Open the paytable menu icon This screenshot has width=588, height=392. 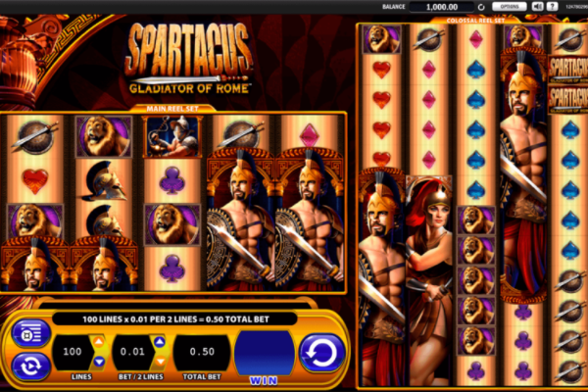coord(30,333)
